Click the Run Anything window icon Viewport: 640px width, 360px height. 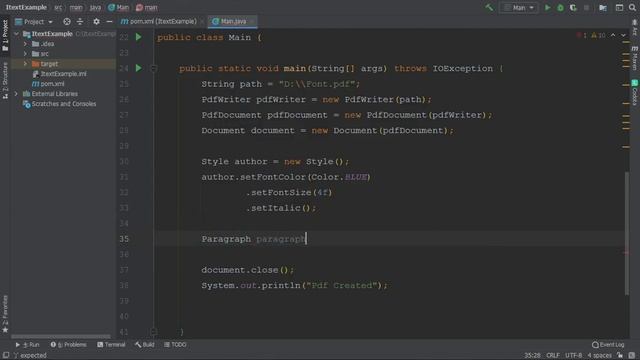click(619, 7)
